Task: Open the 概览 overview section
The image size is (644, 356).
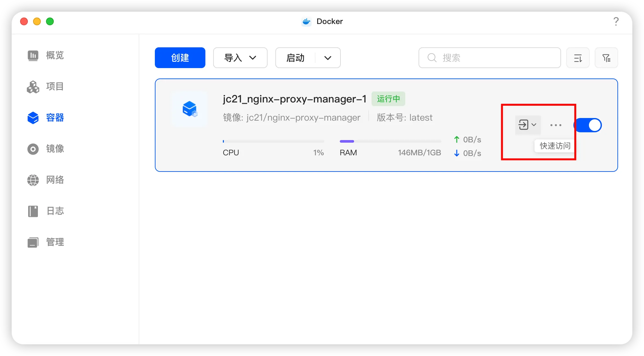Action: point(45,55)
